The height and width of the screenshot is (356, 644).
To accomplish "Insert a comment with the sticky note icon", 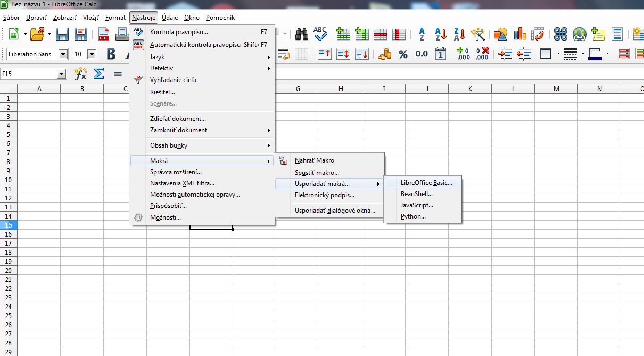I will (x=598, y=35).
